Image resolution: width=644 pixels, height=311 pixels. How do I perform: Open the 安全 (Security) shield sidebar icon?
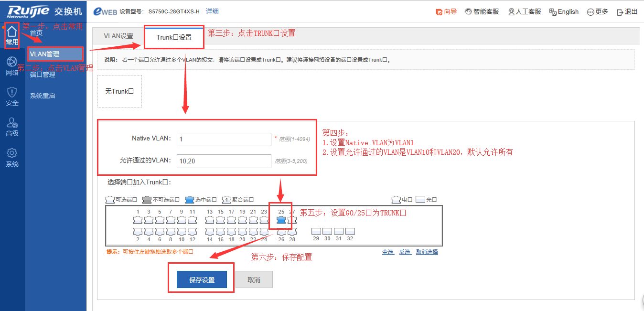12,96
